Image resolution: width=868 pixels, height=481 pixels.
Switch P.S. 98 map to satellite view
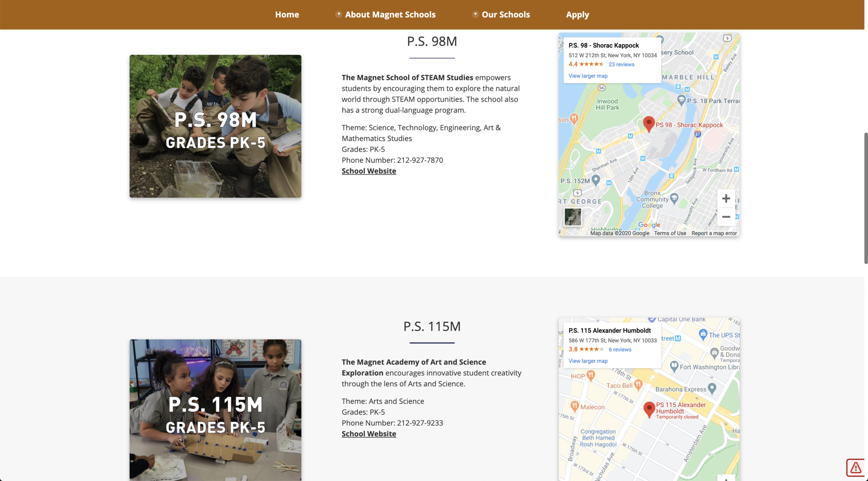tap(573, 217)
